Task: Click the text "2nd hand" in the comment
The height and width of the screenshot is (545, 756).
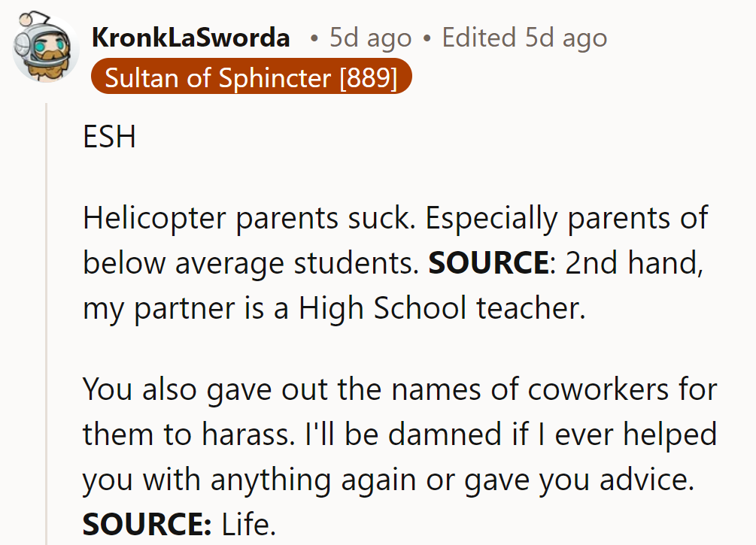Action: coord(634,263)
